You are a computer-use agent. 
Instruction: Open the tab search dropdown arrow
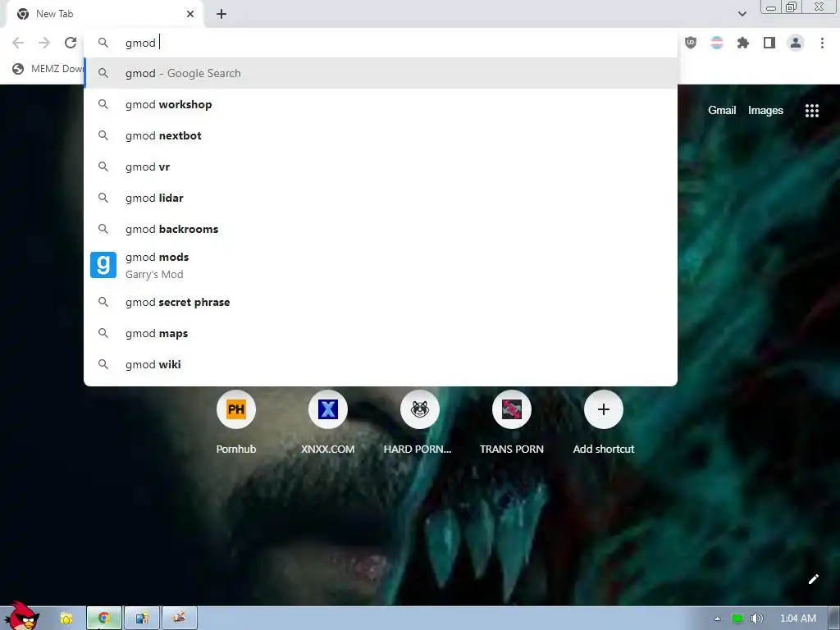[742, 14]
